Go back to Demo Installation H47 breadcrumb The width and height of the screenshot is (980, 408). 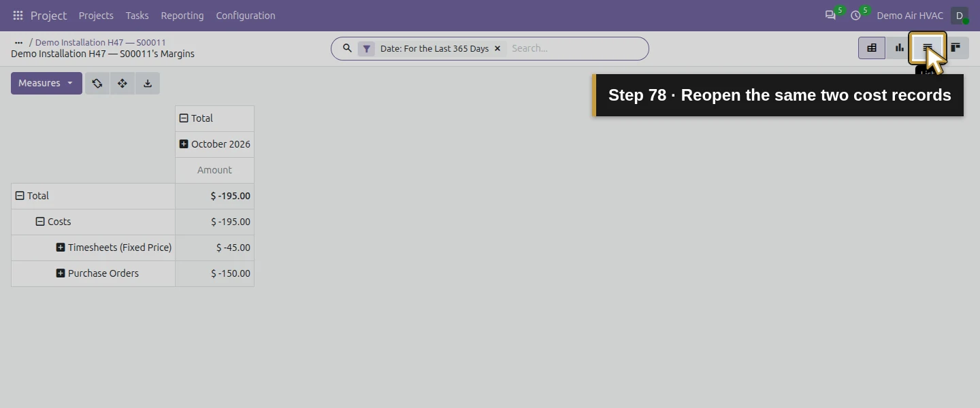click(x=101, y=42)
